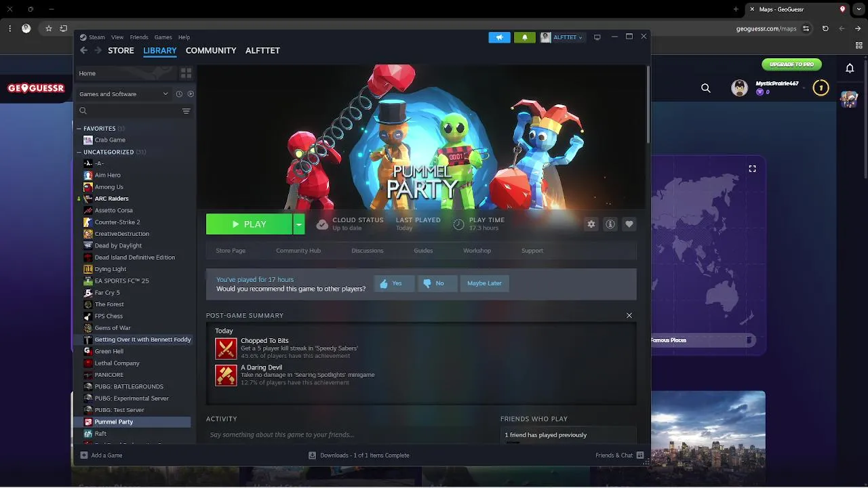Click Maybe Later on recommendation prompt
This screenshot has height=488, width=868.
(484, 283)
